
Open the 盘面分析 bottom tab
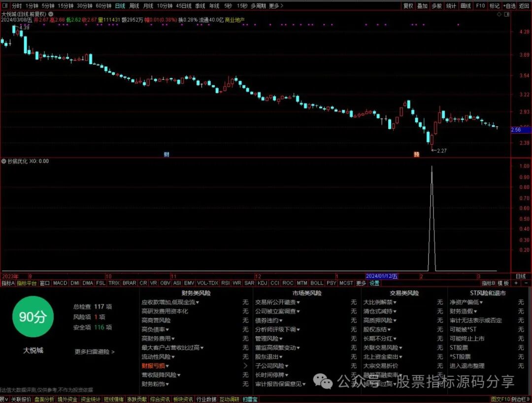(x=44, y=400)
